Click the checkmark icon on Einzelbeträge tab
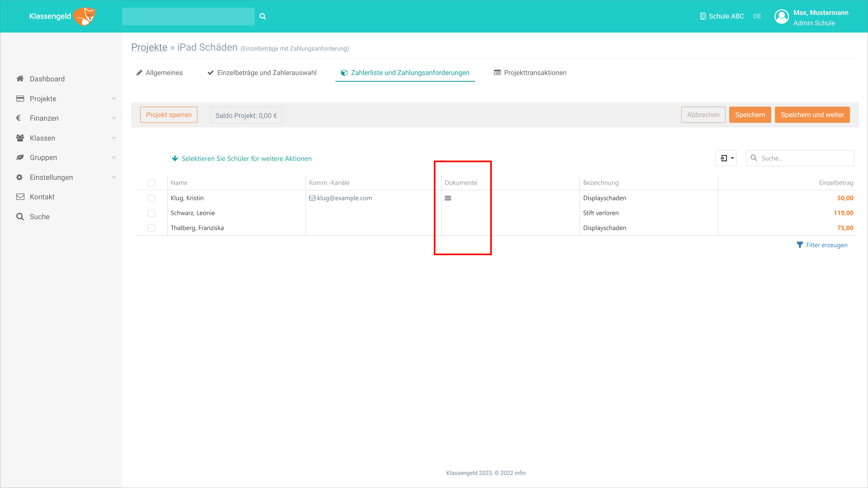The image size is (868, 488). pos(211,73)
